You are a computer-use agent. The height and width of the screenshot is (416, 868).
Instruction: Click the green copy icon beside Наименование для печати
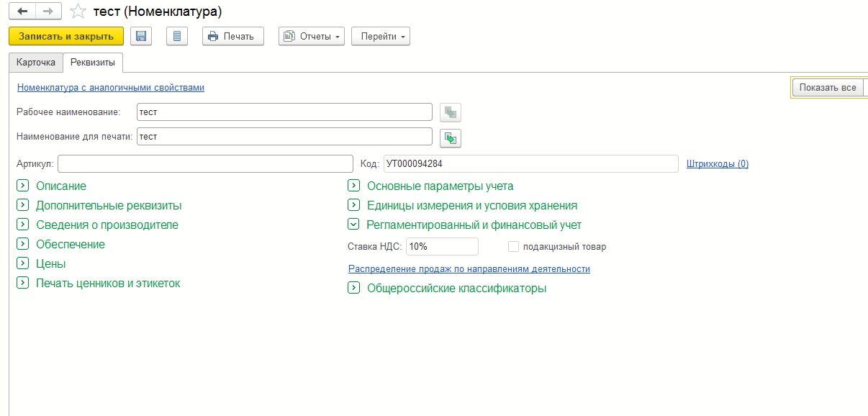[x=451, y=137]
